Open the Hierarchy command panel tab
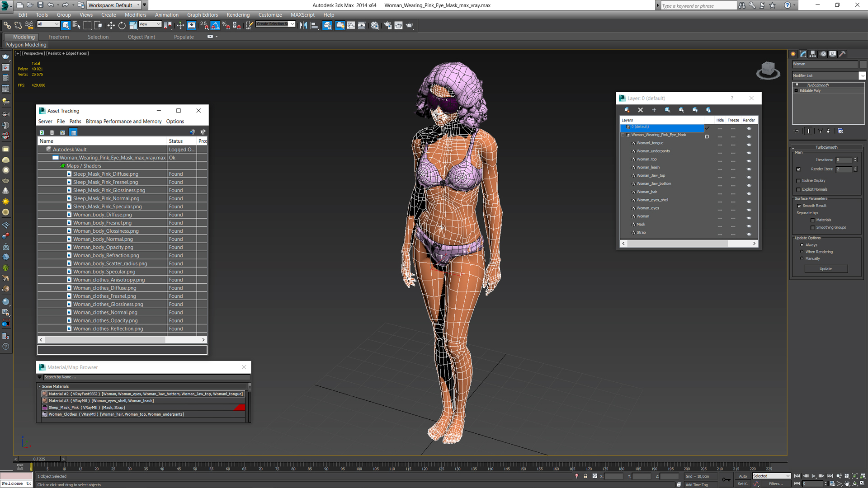 coord(813,54)
